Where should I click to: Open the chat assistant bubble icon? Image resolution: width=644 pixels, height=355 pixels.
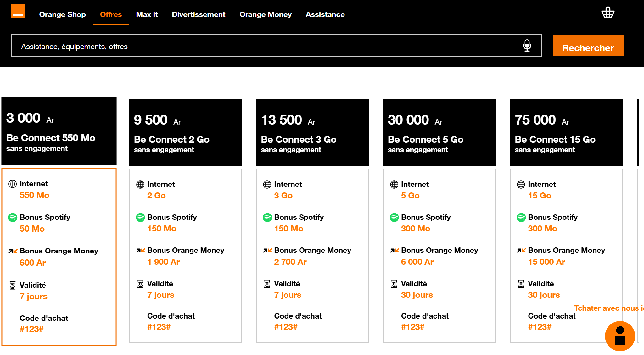(620, 336)
